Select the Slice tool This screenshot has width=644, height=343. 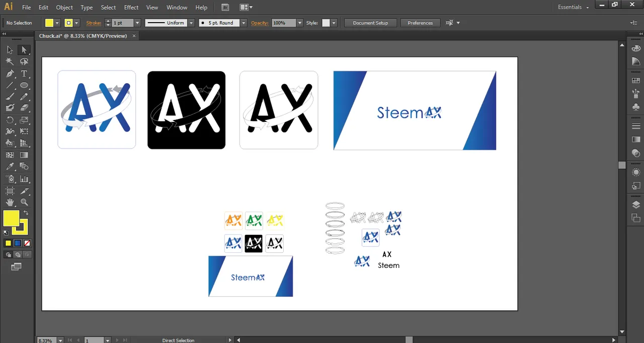click(x=24, y=191)
